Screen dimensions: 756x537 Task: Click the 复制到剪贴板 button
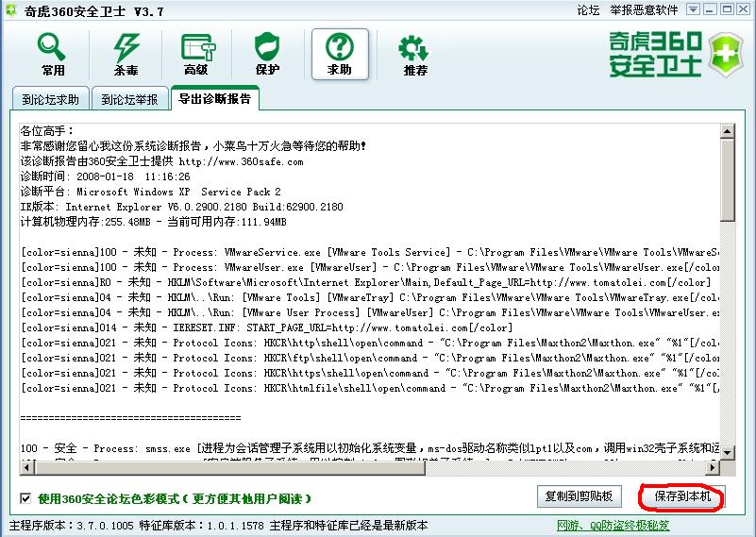580,496
